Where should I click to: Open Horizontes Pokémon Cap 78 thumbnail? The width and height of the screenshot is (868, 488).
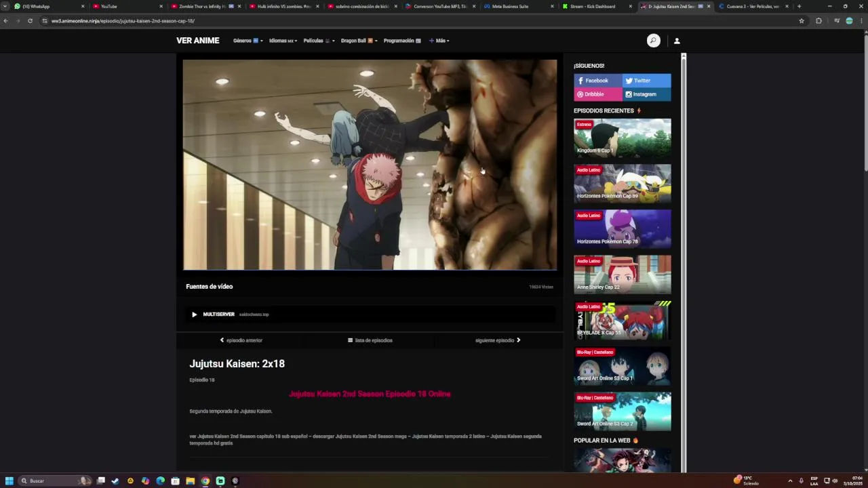pos(623,228)
